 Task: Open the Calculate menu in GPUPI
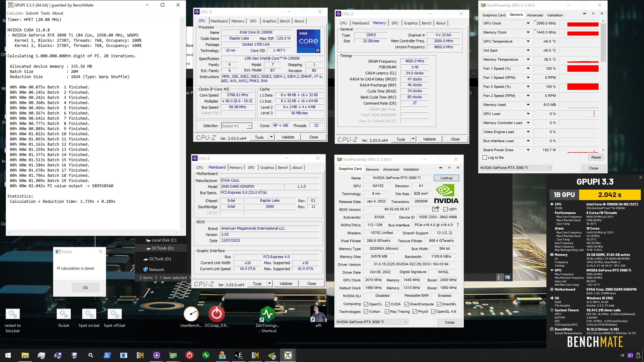coord(15,13)
